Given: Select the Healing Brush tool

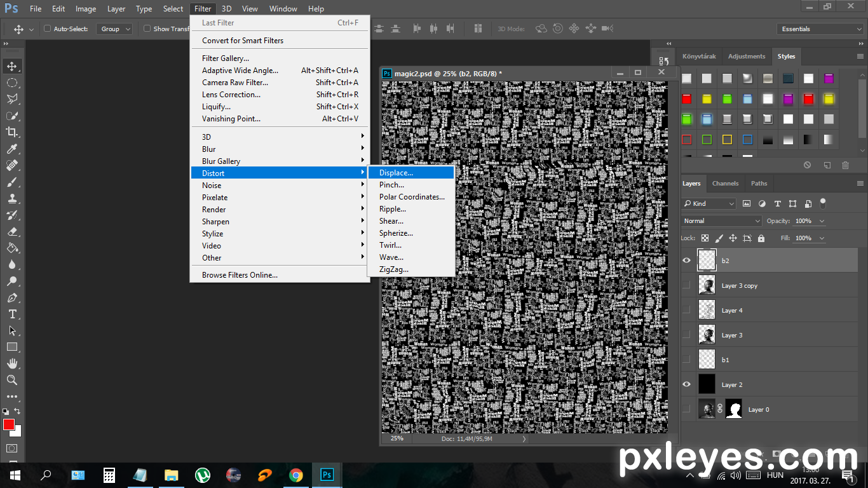Looking at the screenshot, I should [12, 165].
